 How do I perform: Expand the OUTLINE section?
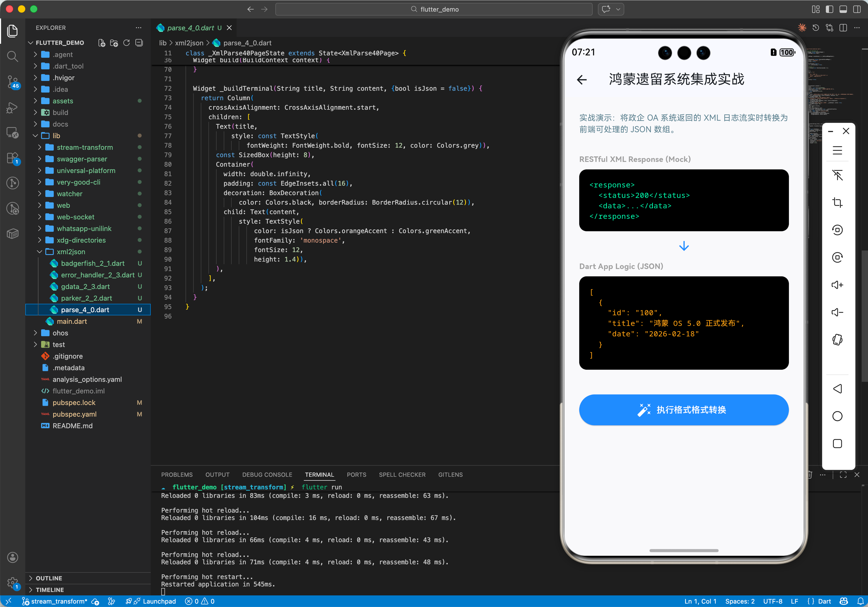tap(49, 578)
